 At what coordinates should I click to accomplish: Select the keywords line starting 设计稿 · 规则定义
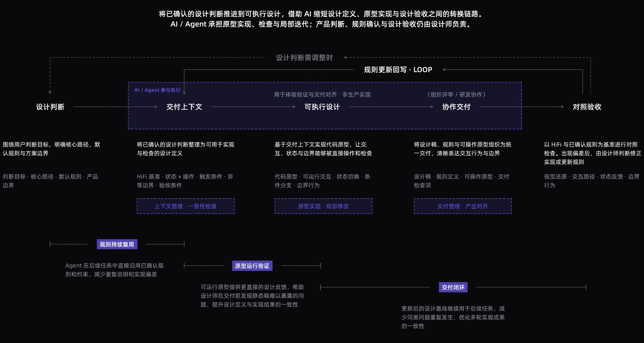(x=462, y=181)
